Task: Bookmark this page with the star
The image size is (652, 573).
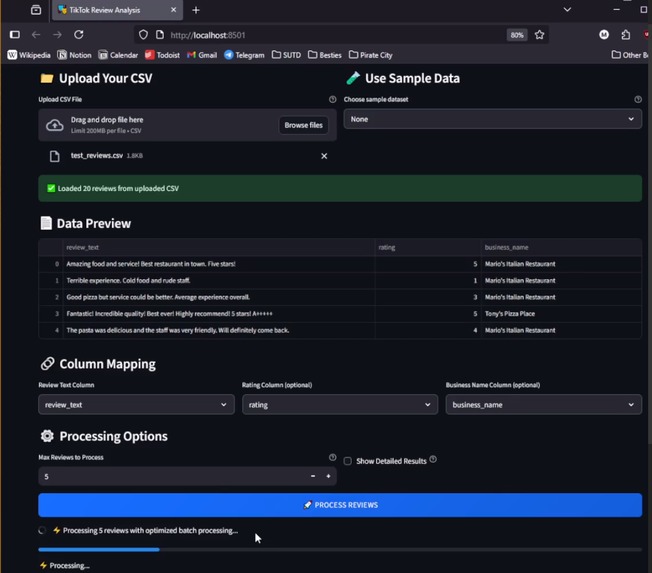Action: coord(539,35)
